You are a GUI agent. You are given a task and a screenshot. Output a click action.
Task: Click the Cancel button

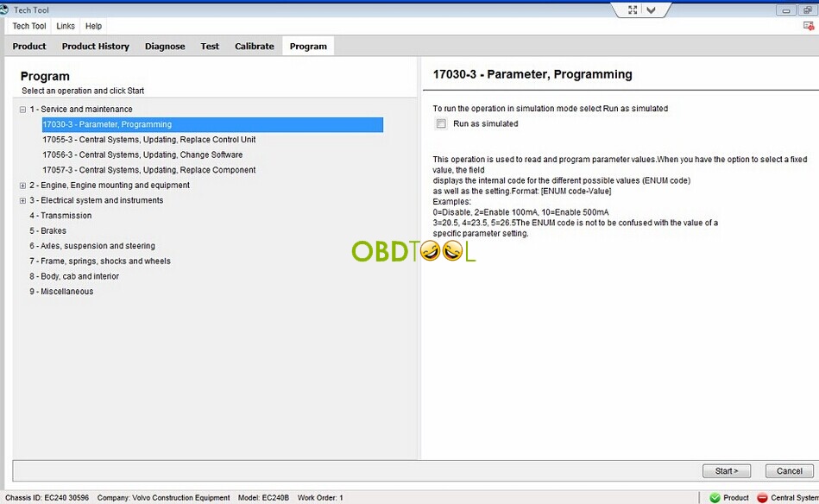pyautogui.click(x=790, y=471)
